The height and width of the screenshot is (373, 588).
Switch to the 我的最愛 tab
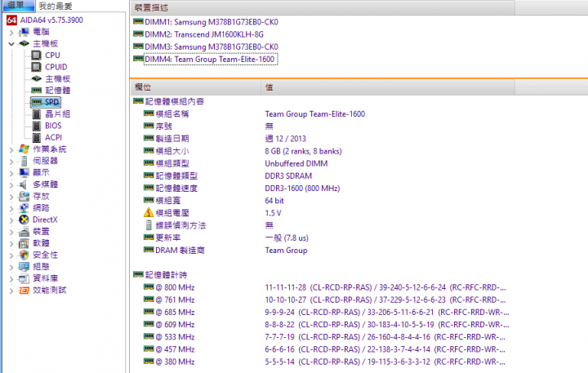tap(56, 6)
